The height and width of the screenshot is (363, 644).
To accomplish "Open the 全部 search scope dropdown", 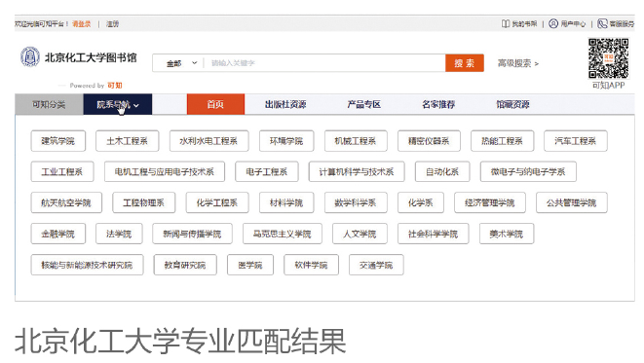I will 181,63.
